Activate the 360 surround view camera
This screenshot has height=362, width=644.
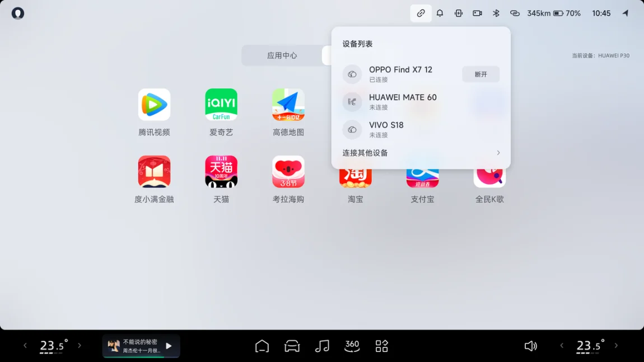click(352, 346)
